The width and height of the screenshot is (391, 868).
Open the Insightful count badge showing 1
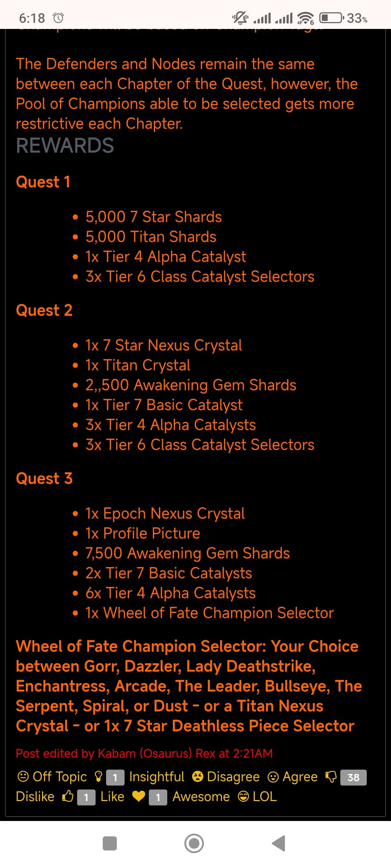point(115,777)
